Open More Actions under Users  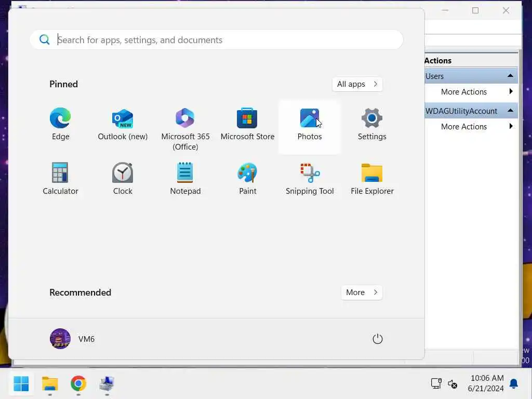(471, 91)
